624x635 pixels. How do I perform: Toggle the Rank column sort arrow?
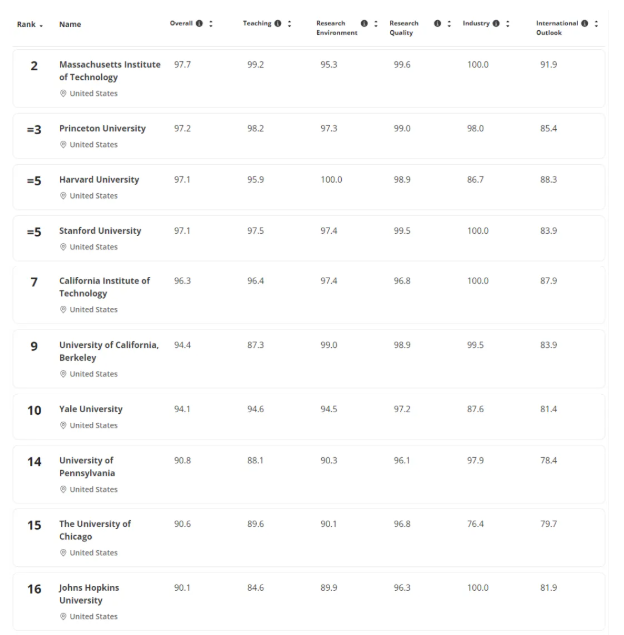pyautogui.click(x=41, y=24)
